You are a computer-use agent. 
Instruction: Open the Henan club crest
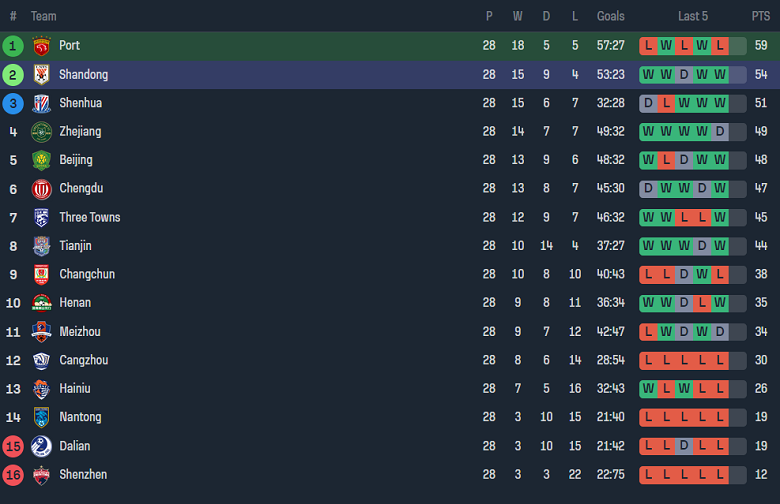point(41,303)
